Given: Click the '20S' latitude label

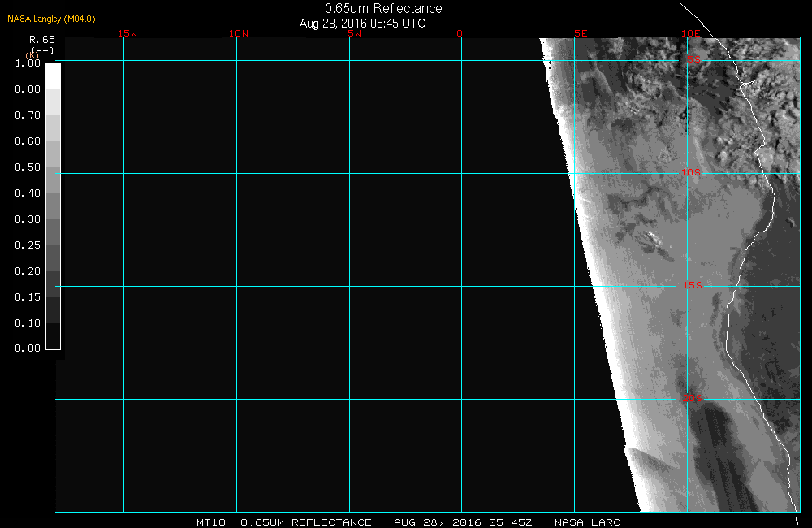Looking at the screenshot, I should tap(693, 399).
